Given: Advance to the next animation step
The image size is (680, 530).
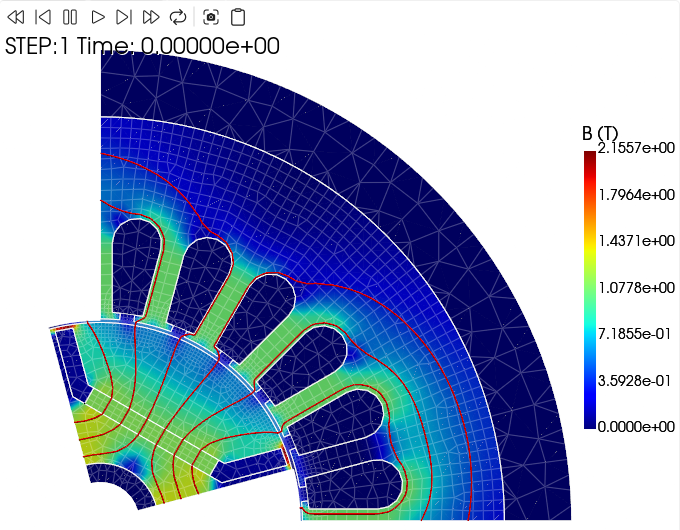Looking at the screenshot, I should point(124,17).
